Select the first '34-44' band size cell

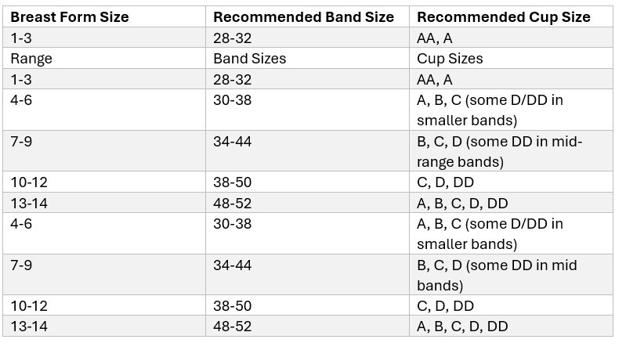pyautogui.click(x=307, y=151)
